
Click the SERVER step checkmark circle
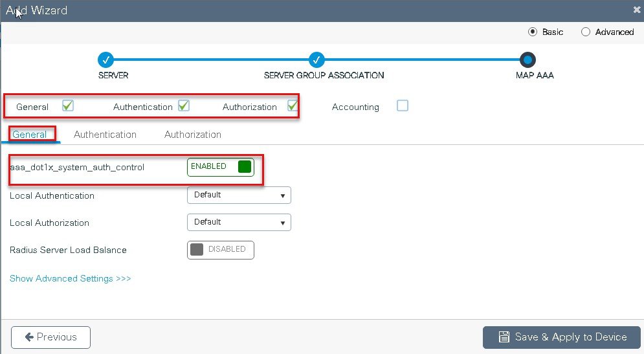105,60
